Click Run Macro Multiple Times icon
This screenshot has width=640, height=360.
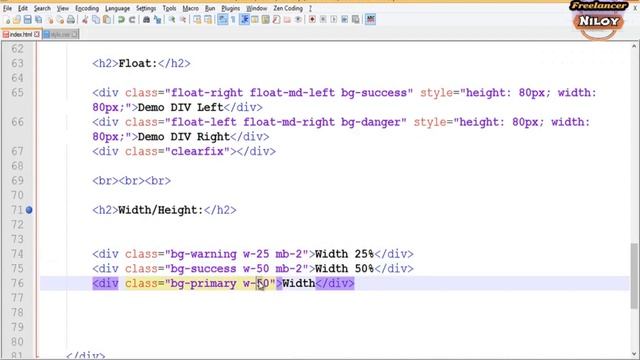(345, 20)
